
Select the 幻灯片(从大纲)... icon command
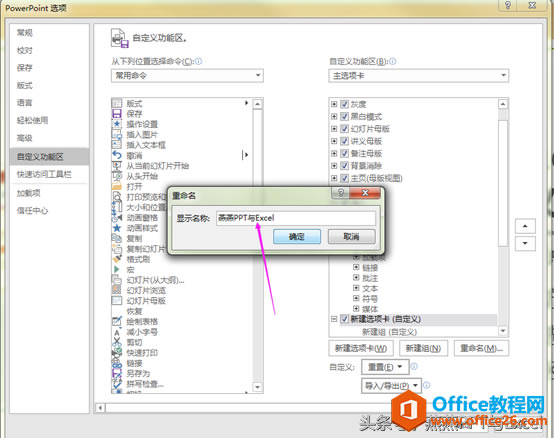click(117, 280)
